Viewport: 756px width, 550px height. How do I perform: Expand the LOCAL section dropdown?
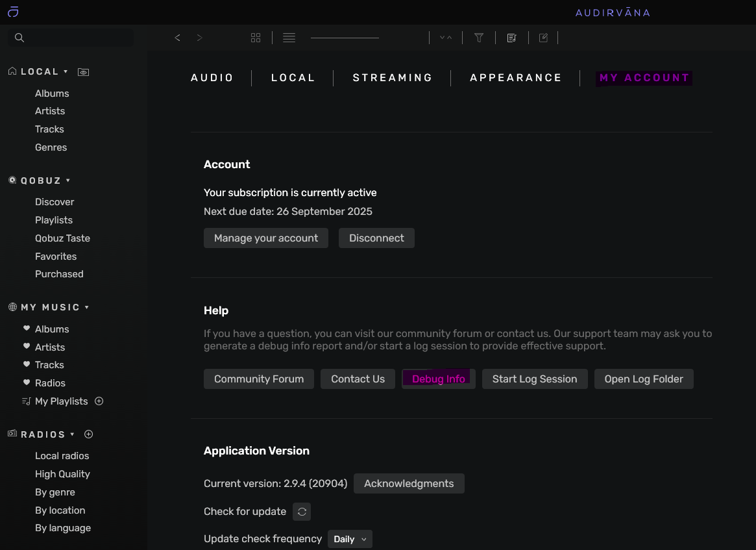coord(66,71)
